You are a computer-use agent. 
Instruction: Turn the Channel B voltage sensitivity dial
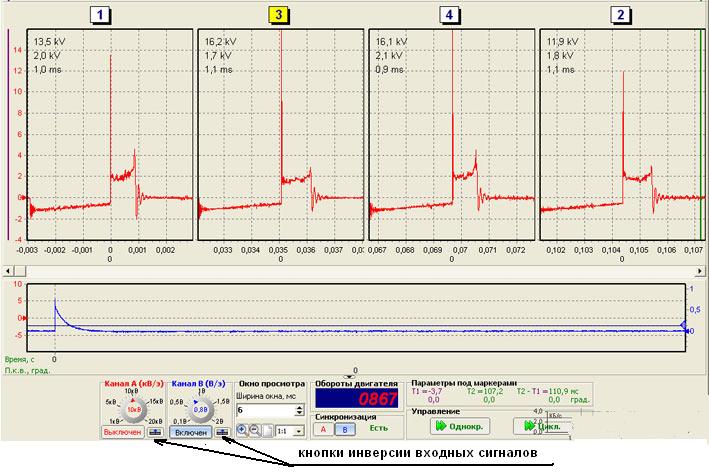tap(200, 410)
